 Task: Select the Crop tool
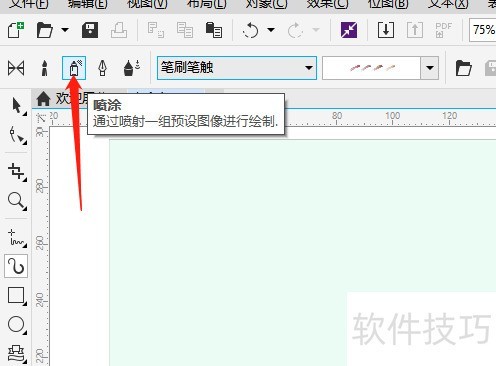coord(17,172)
